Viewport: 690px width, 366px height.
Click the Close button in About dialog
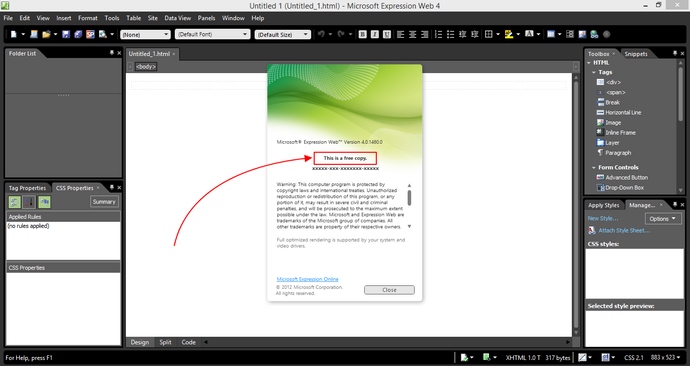point(389,290)
